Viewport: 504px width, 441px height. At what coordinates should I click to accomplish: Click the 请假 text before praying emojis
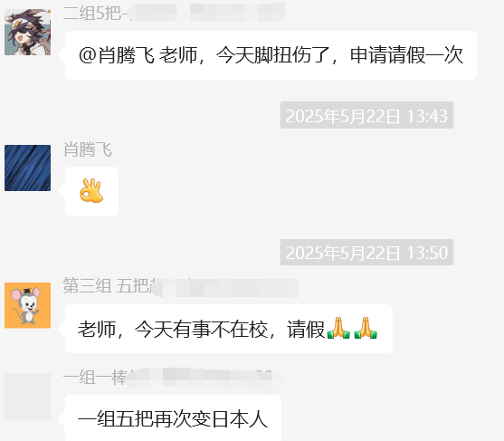tap(306, 329)
